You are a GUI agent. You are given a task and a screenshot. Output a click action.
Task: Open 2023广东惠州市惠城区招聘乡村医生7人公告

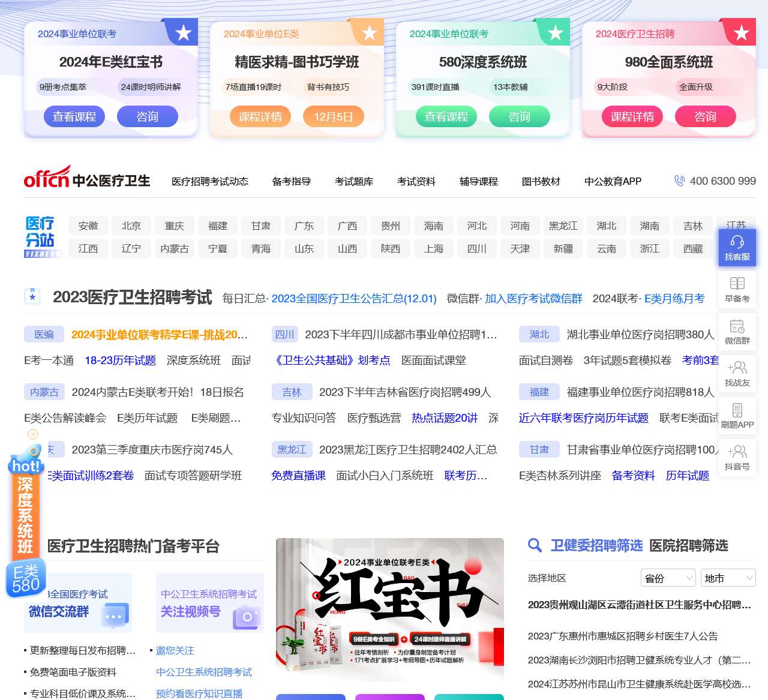[x=623, y=636]
